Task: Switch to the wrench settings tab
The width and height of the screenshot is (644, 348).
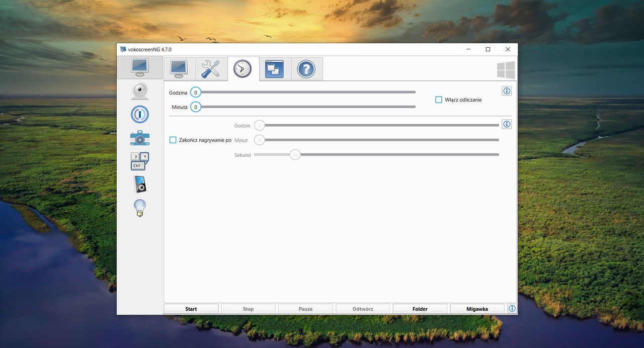Action: (211, 69)
